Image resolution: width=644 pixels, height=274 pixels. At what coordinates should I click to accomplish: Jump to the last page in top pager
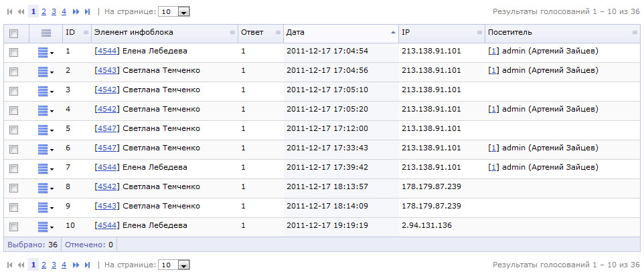point(87,12)
